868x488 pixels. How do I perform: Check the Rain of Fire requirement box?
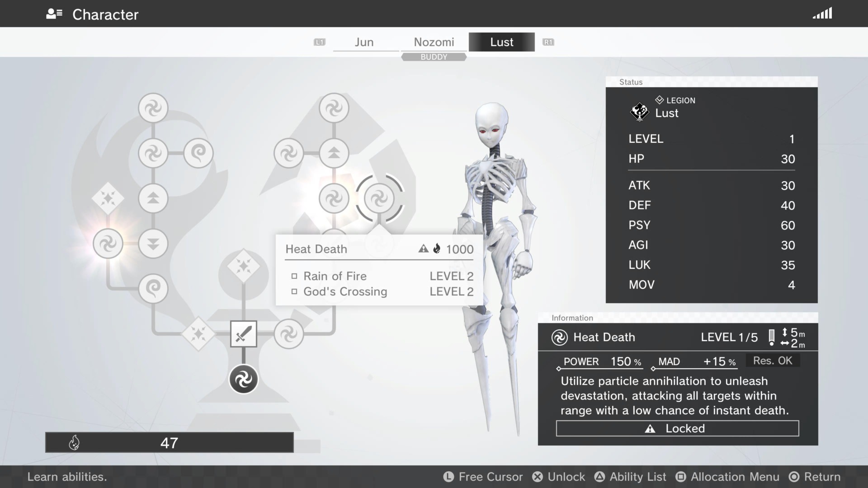click(294, 276)
